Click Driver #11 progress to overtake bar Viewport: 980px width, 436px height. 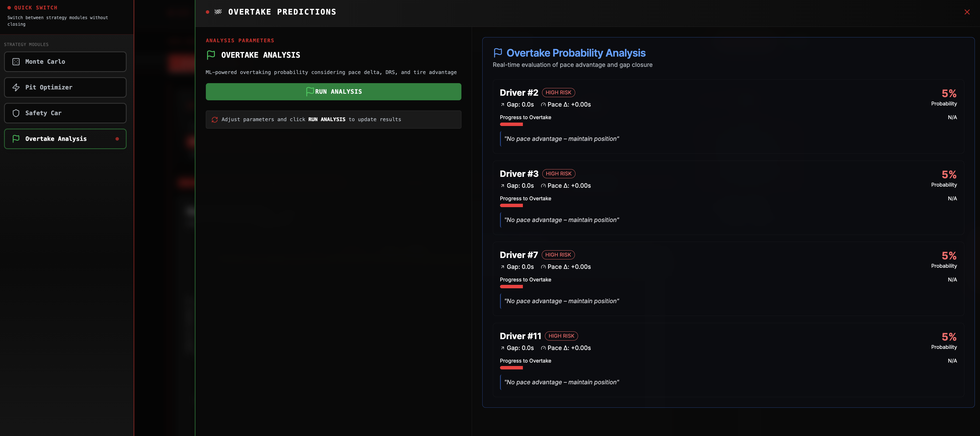(x=511, y=368)
